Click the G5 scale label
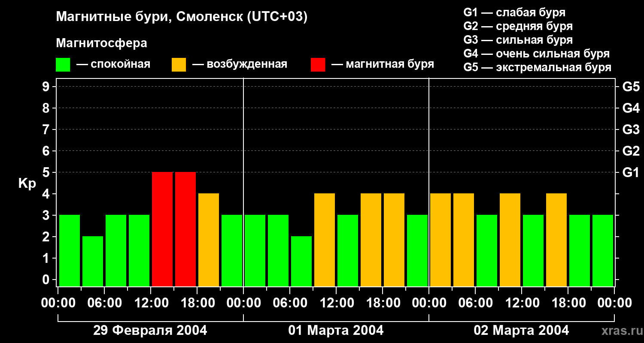644x343 pixels. pyautogui.click(x=631, y=87)
